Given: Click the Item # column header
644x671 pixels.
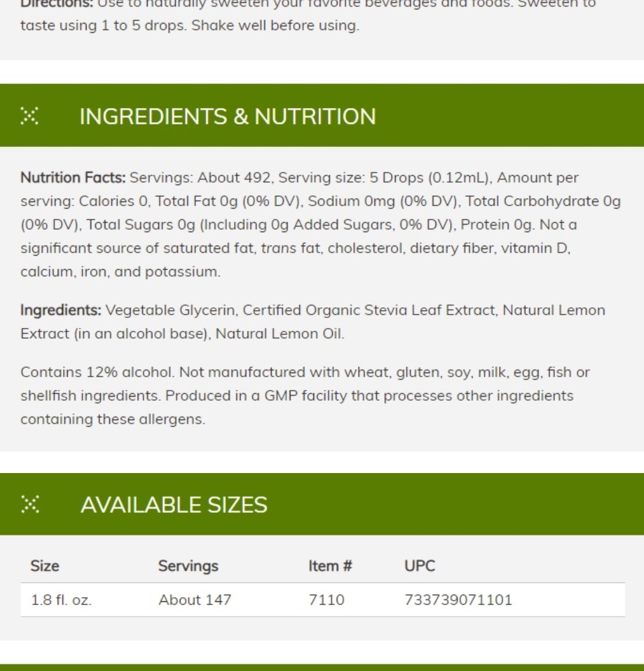Looking at the screenshot, I should (330, 566).
